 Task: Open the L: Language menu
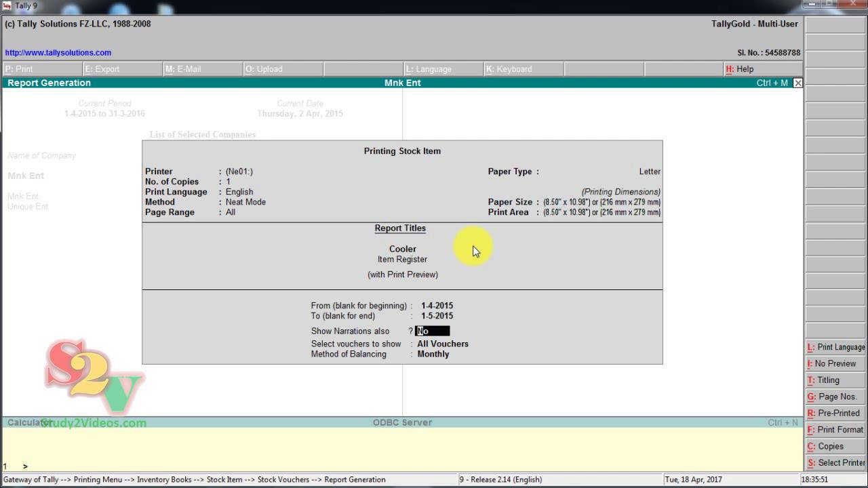point(443,69)
